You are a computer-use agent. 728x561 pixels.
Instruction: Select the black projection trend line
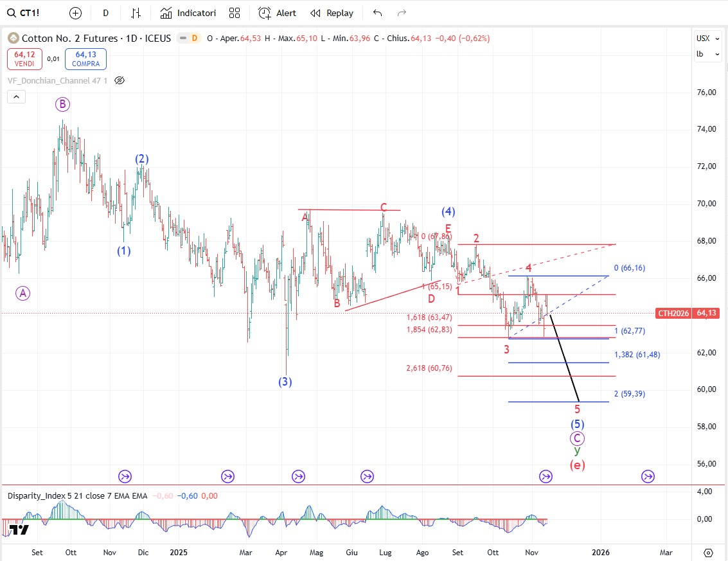click(565, 358)
